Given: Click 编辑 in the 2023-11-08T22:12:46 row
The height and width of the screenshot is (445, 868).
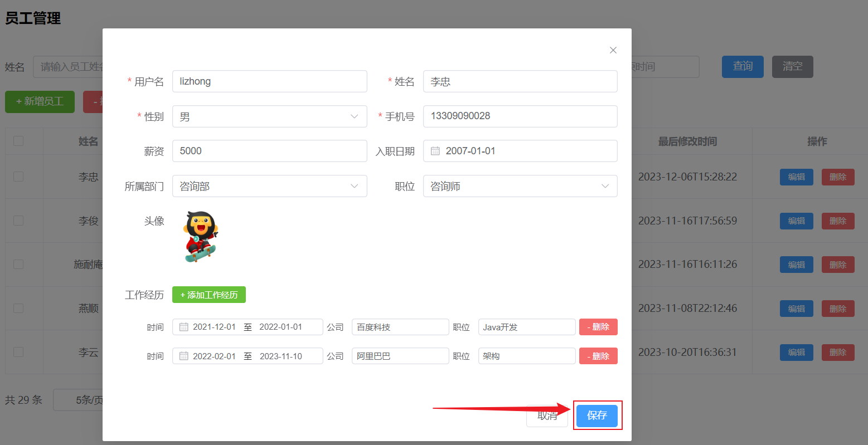Looking at the screenshot, I should coord(796,309).
